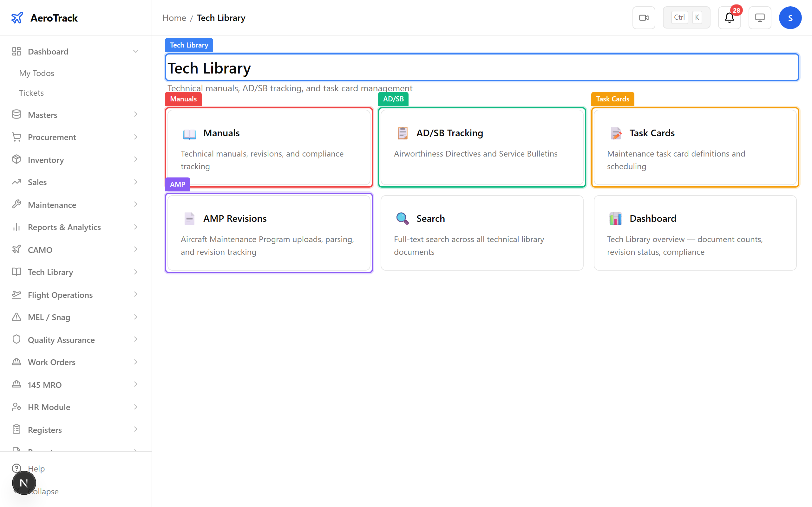Open the Help link at the bottom
The height and width of the screenshot is (507, 812).
[36, 468]
